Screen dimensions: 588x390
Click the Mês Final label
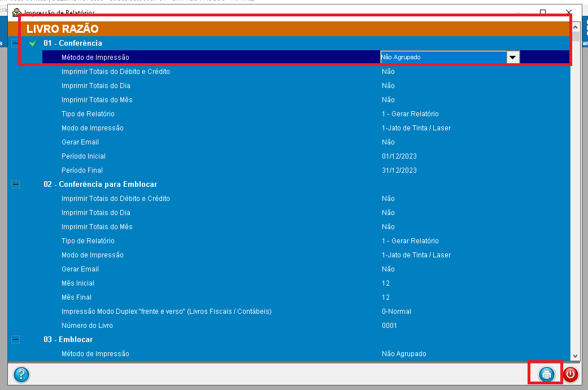[76, 297]
